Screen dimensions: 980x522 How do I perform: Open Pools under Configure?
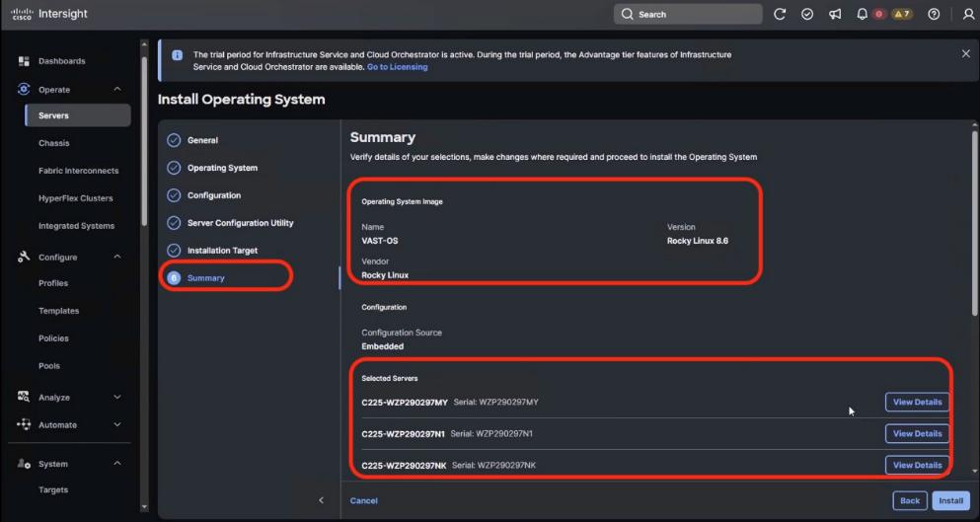[49, 366]
